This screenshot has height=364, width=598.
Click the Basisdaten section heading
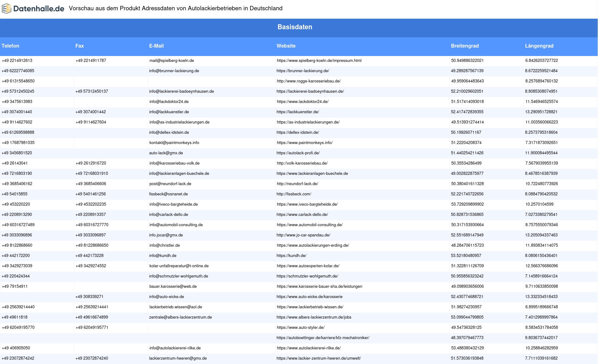pyautogui.click(x=295, y=27)
